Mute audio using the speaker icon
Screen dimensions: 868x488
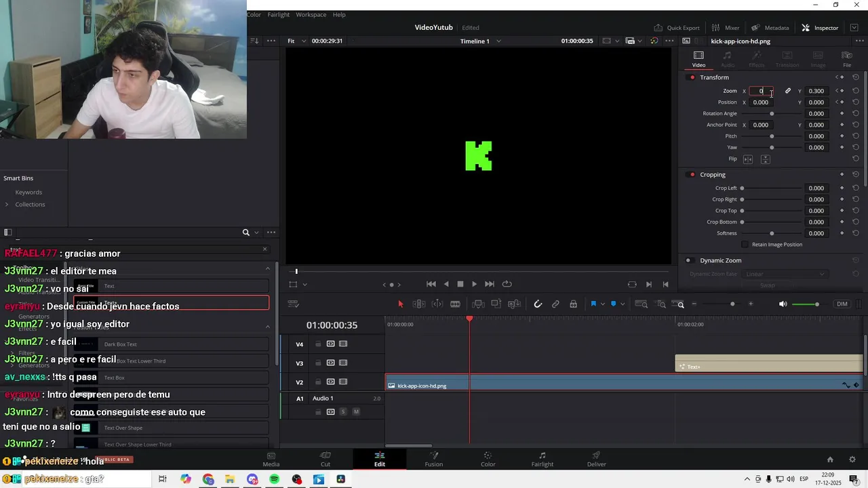pyautogui.click(x=783, y=304)
